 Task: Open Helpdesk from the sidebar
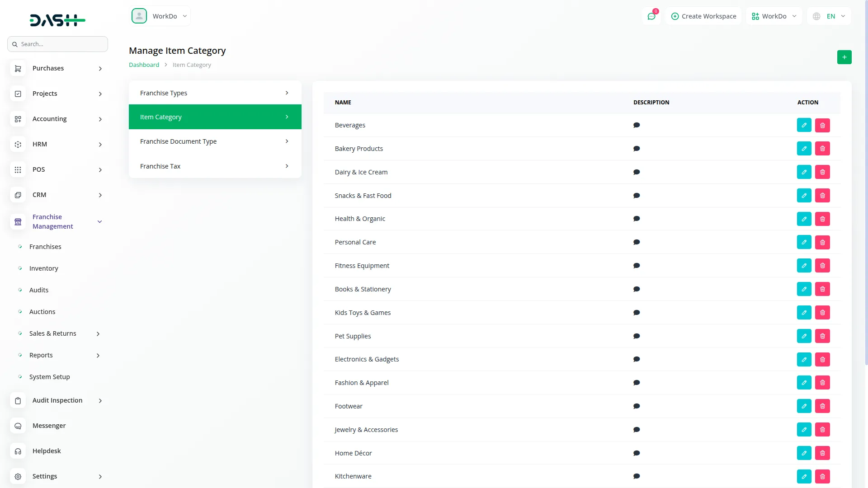tap(47, 451)
